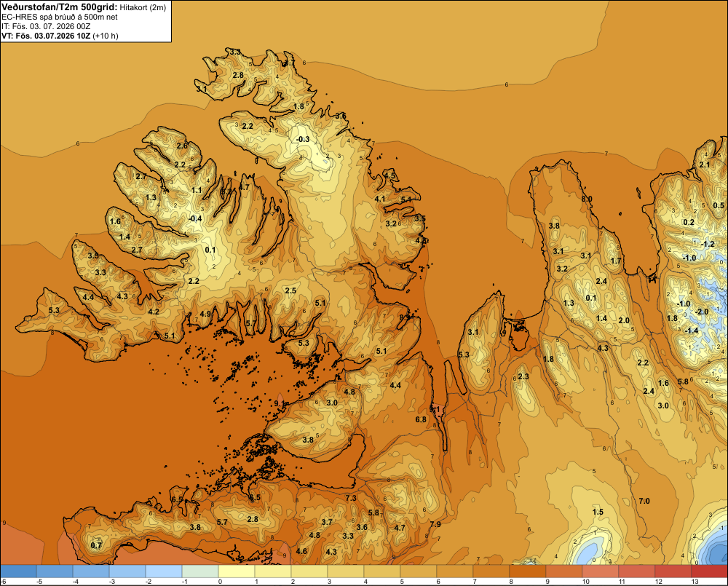
Task: Click the light green -1 to 0 legend swatch
Action: point(200,571)
